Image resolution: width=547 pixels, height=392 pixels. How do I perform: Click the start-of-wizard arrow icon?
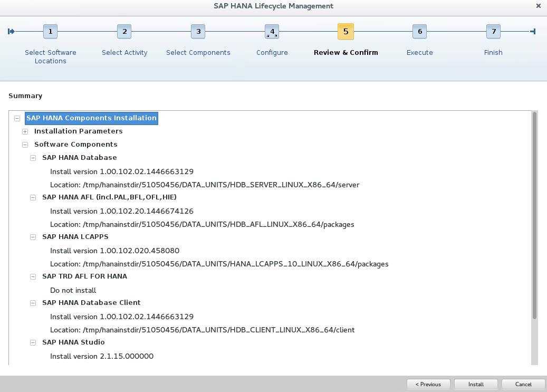11,31
